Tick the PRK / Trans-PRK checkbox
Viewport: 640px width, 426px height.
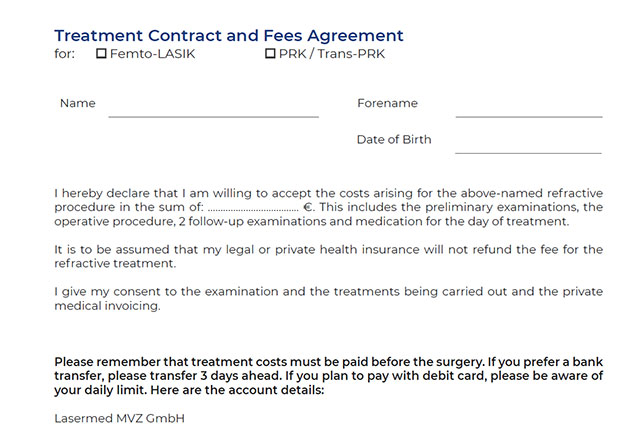point(270,54)
